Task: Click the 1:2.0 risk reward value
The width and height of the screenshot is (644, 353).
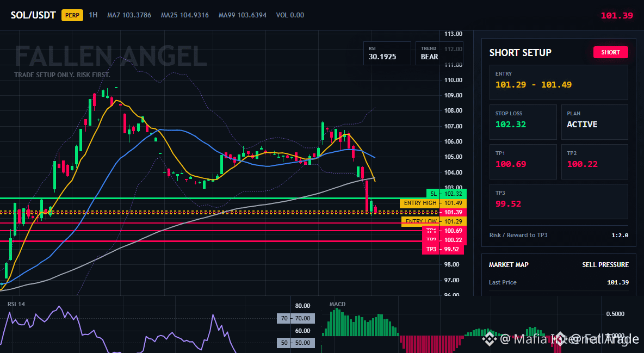Action: (x=620, y=236)
